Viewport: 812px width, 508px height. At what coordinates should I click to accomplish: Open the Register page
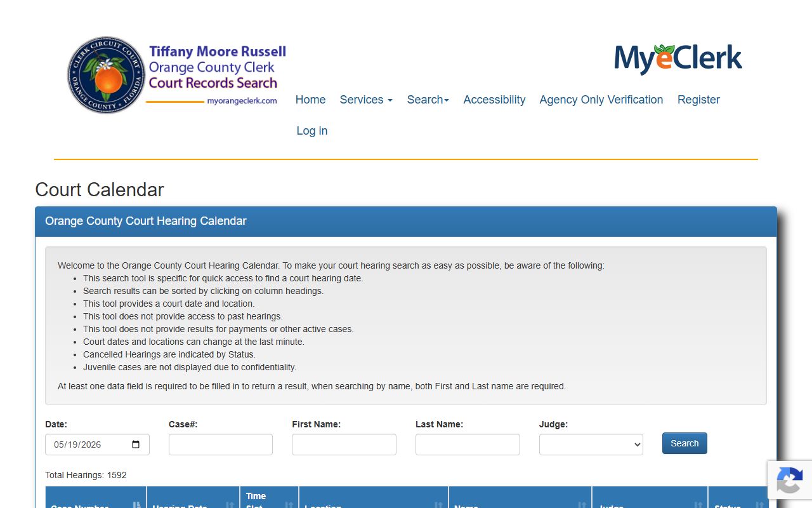pyautogui.click(x=698, y=100)
